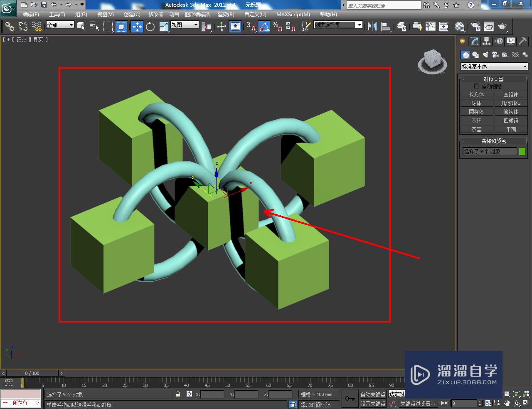Open the Material Editor
The image size is (532, 409).
[460, 27]
